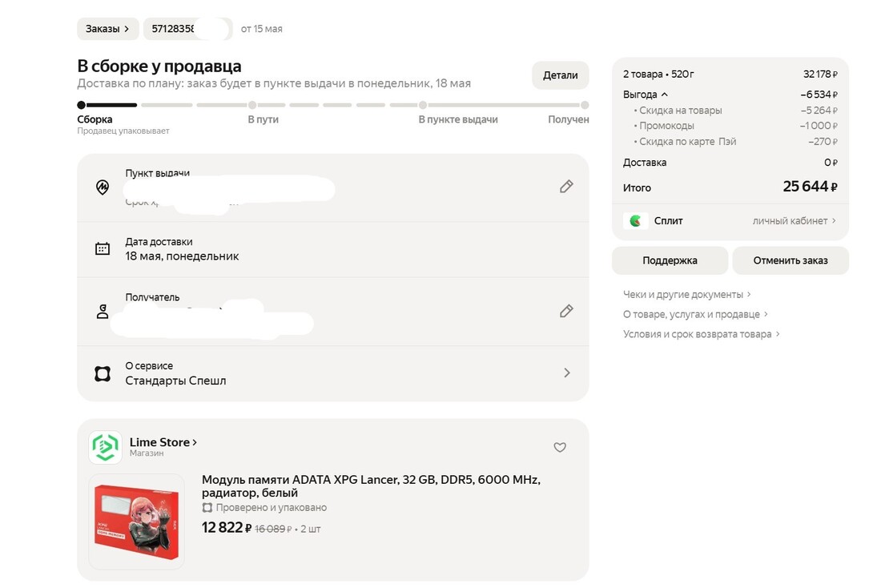Click the Split service green icon
This screenshot has height=588, width=873.
click(635, 221)
